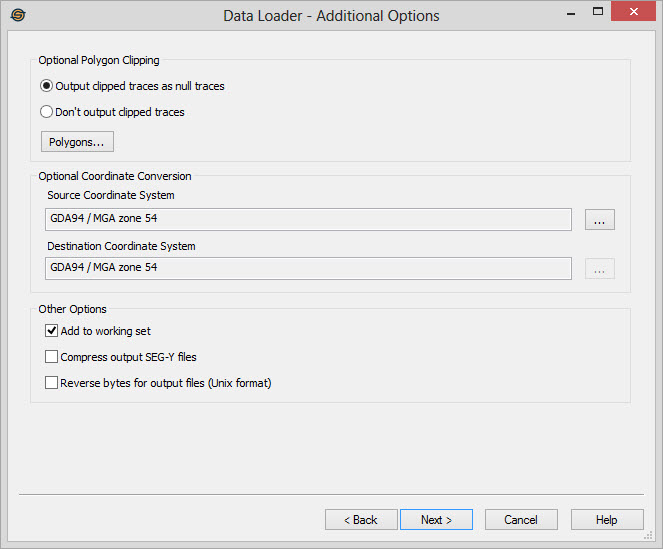
Task: Choose 'Don't output clipped traces' option
Action: tap(47, 112)
